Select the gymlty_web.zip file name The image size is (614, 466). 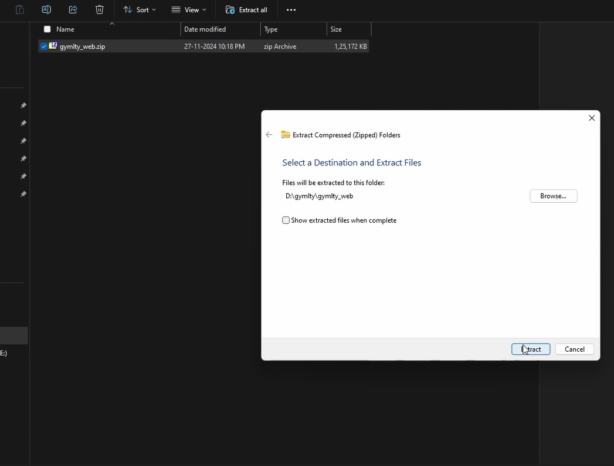(x=82, y=46)
